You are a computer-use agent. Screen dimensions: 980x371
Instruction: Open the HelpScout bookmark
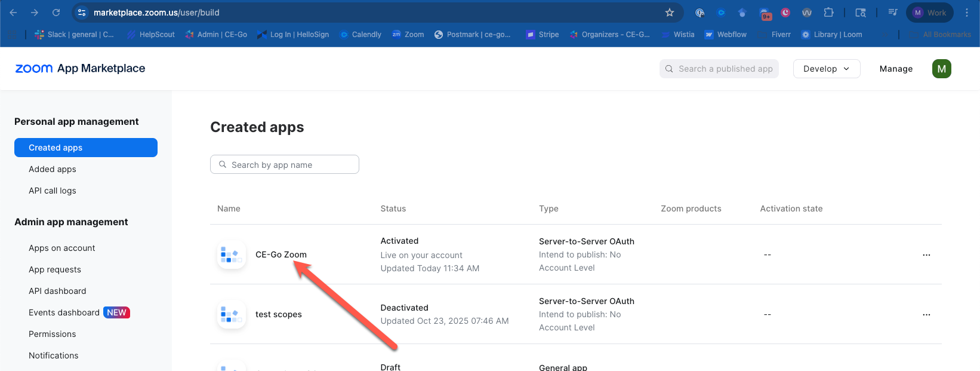[x=151, y=35]
